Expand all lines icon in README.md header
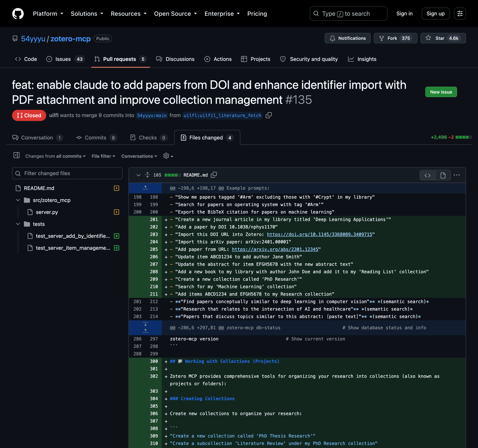The height and width of the screenshot is (448, 478). (x=147, y=175)
